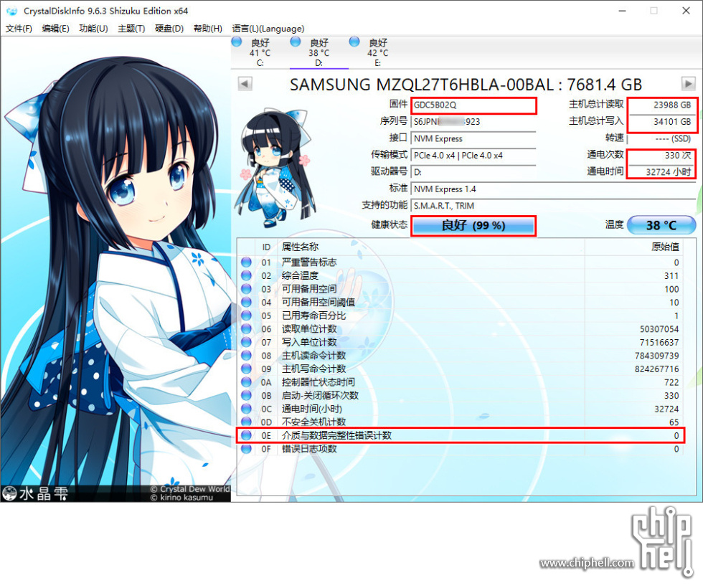Click the status orb for attribute 0E
Screen dimensions: 703x588
click(x=246, y=435)
